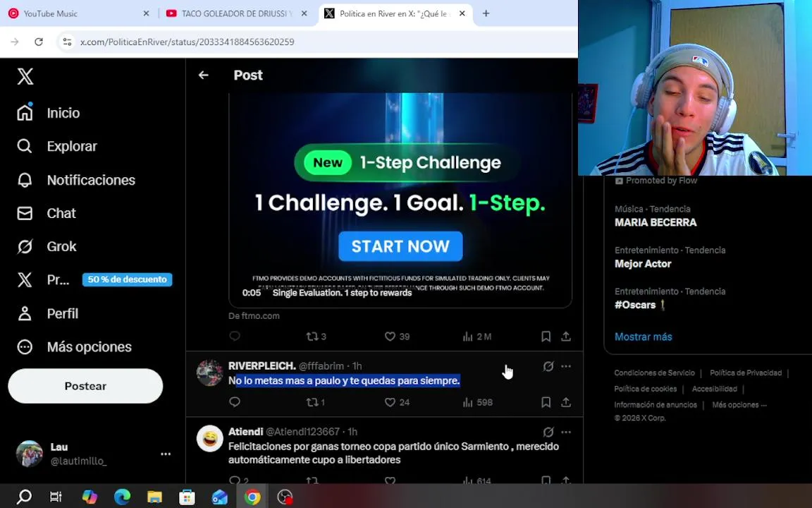Repost the ftmo ad with 3 reposts
The width and height of the screenshot is (812, 508).
316,337
